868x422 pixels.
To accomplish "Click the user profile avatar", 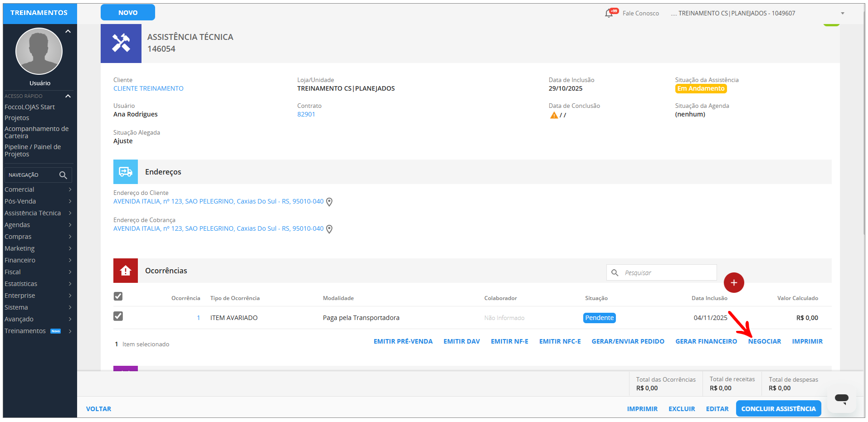I will click(x=39, y=51).
